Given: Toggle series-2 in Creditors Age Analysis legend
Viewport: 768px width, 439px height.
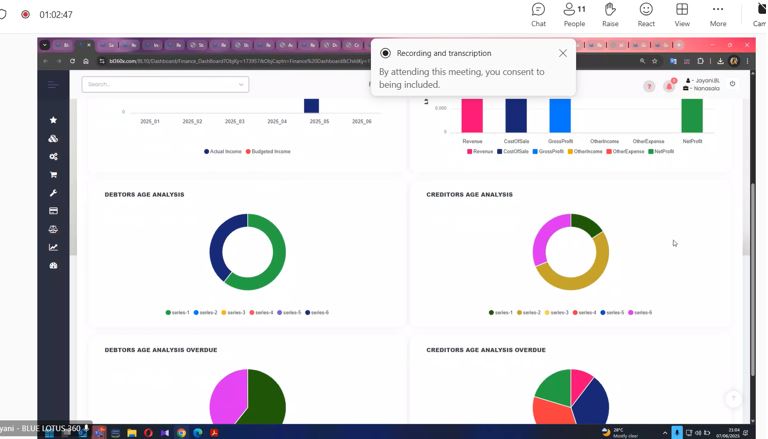Looking at the screenshot, I should click(528, 312).
